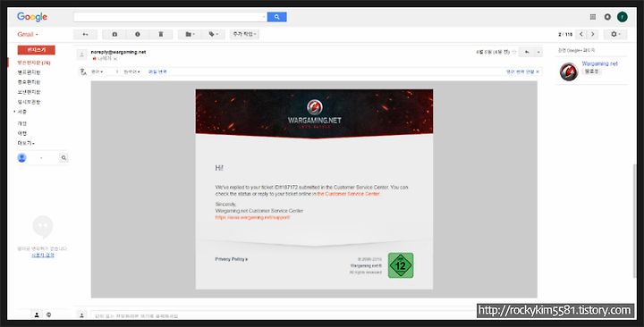Open the More actions dropdown in toolbar
The width and height of the screenshot is (644, 327).
244,35
